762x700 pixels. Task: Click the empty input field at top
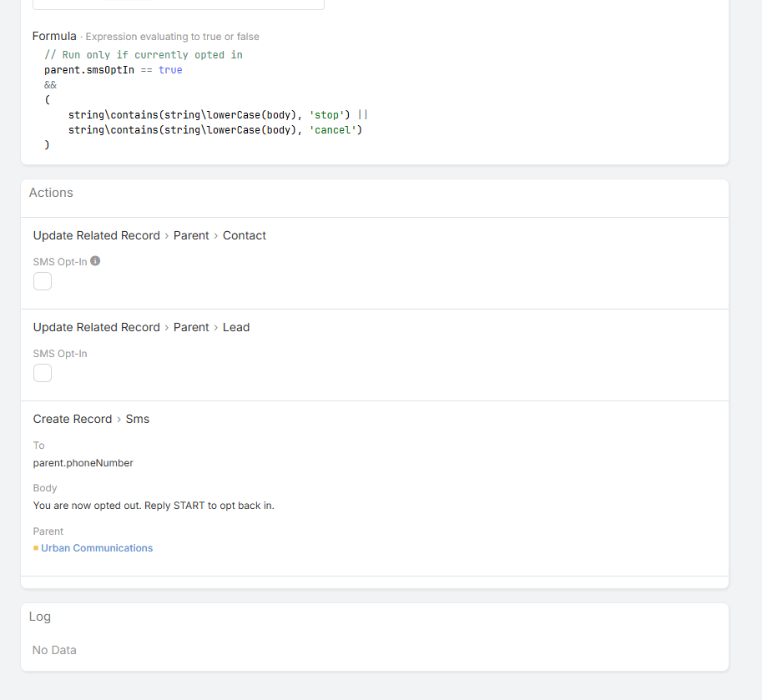[178, 4]
